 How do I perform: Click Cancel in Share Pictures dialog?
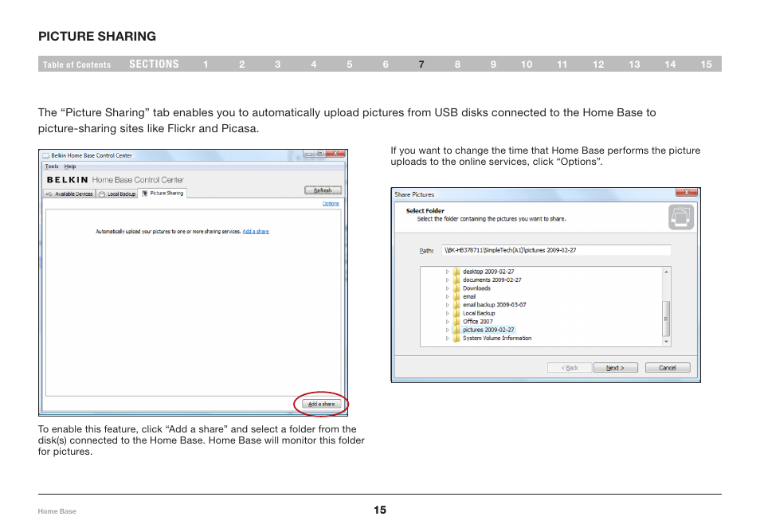tap(668, 368)
